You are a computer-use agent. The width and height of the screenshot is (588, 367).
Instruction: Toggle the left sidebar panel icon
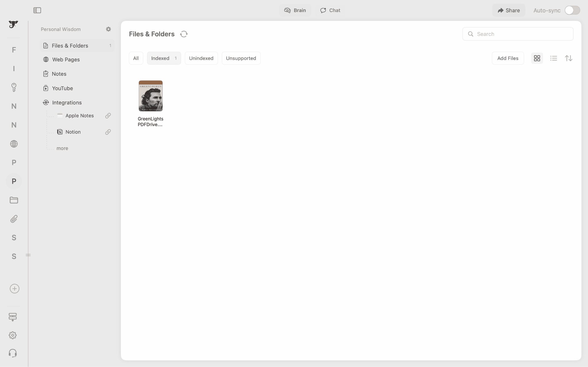37,10
